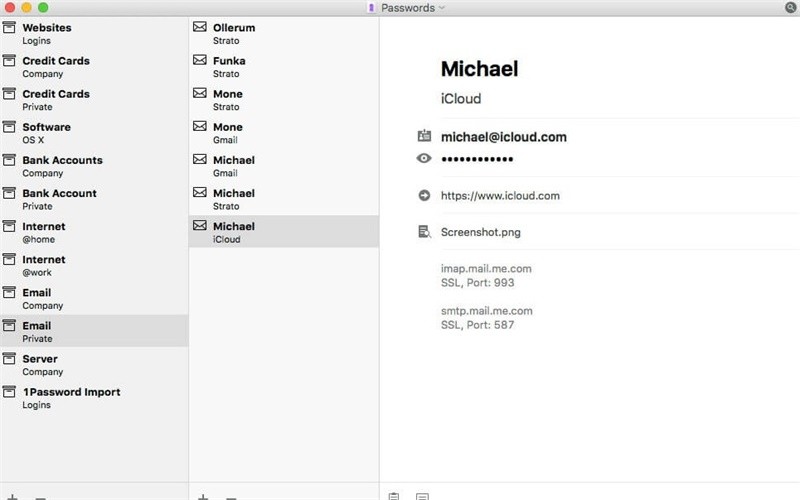Select Credit Cards Private category
Image resolution: width=800 pixels, height=500 pixels.
[x=94, y=100]
